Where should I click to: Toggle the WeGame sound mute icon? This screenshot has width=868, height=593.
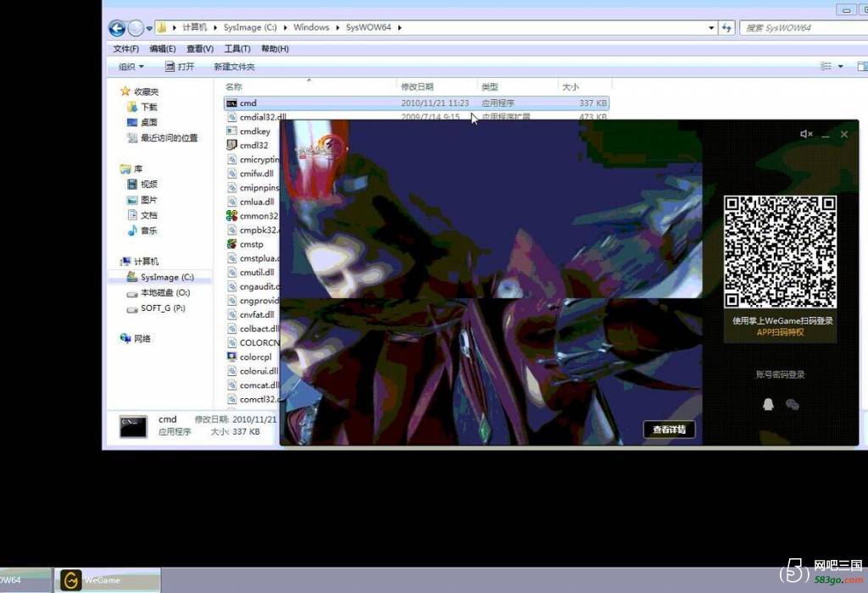click(806, 134)
